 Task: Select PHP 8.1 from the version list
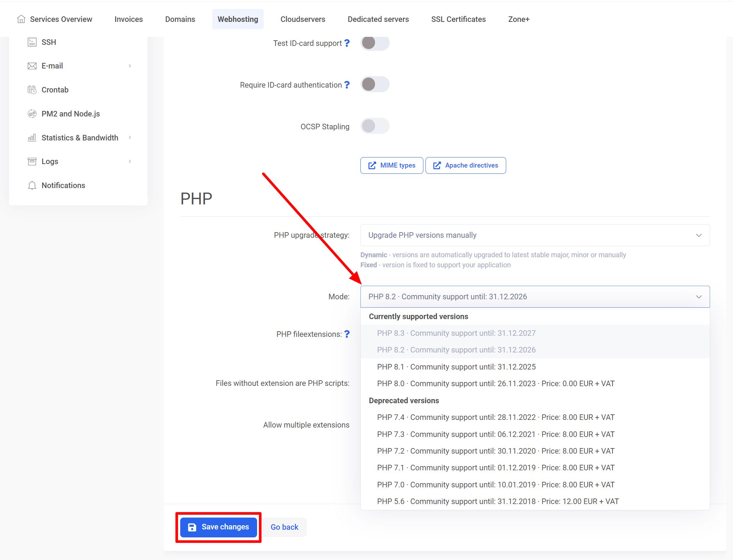456,367
